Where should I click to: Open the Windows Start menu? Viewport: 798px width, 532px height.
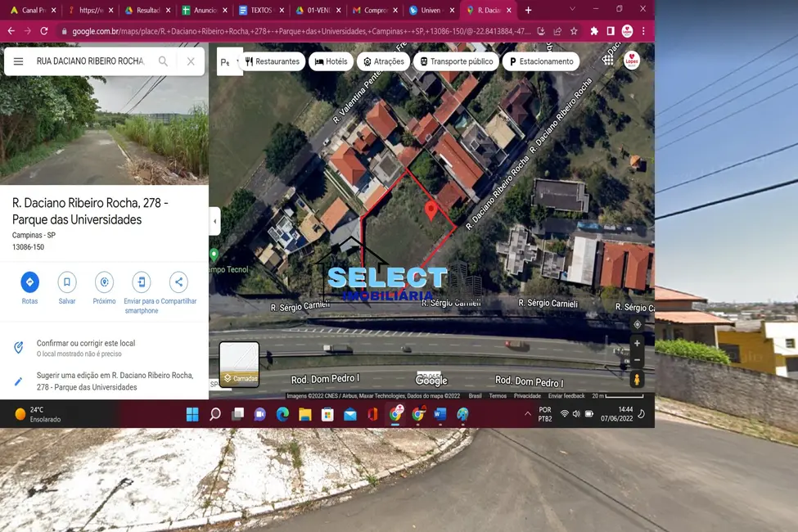click(x=192, y=414)
